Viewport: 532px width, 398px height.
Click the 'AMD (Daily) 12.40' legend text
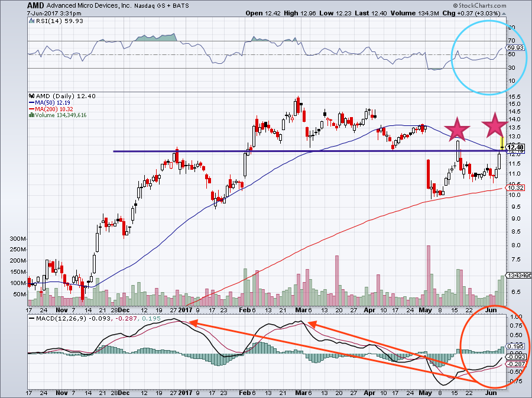(66, 96)
